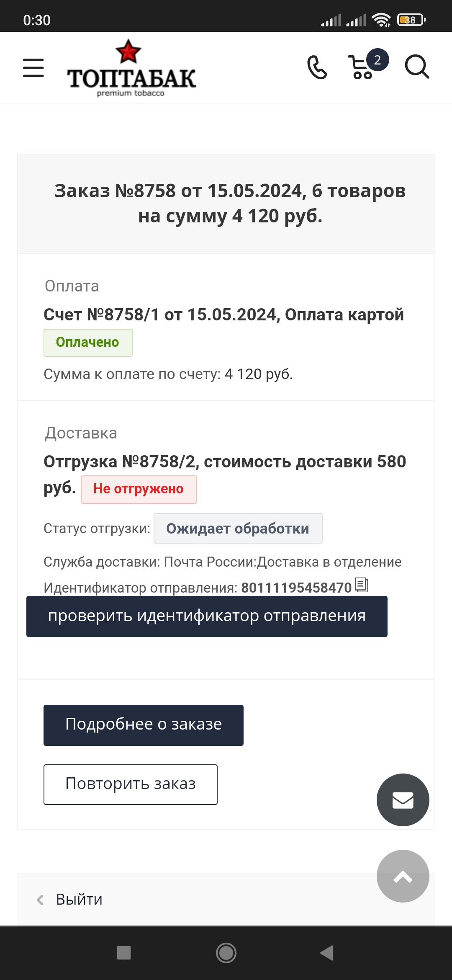Screen dimensions: 452x980
Task: Tap the phone call icon
Action: coord(317,67)
